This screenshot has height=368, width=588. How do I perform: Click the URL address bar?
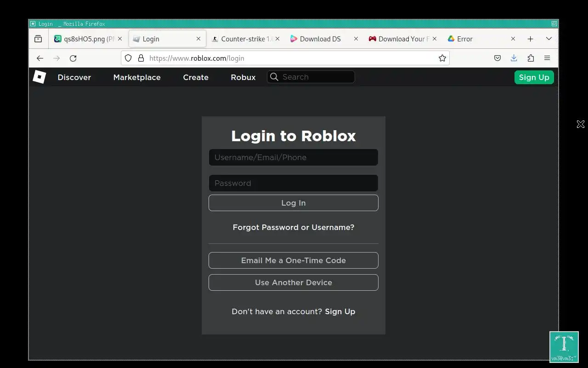[285, 58]
